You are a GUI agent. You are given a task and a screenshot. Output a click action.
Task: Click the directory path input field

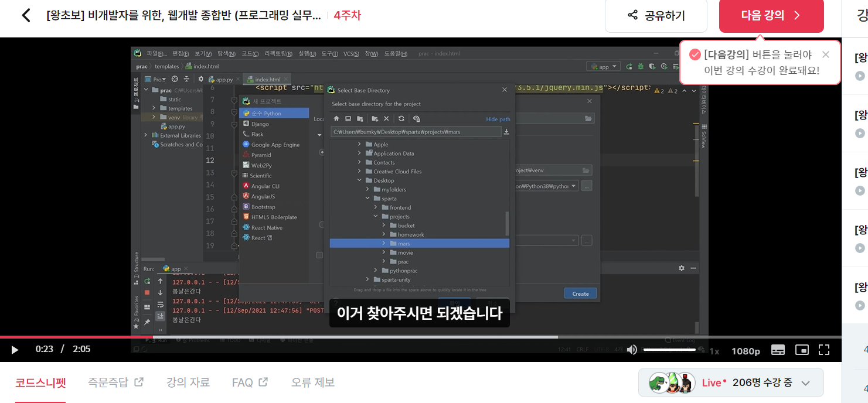(416, 132)
